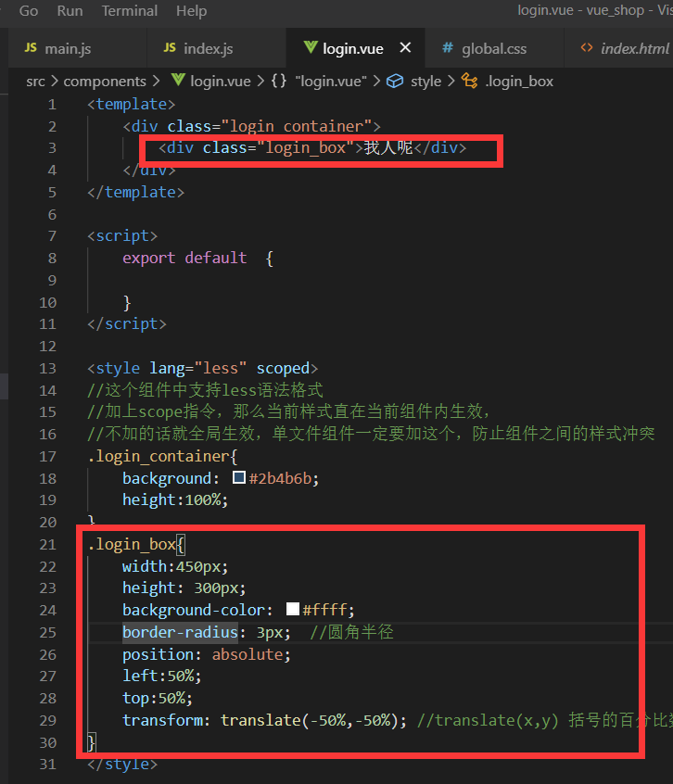
Task: Click the curly braces icon in breadcrumb
Action: coord(279,81)
